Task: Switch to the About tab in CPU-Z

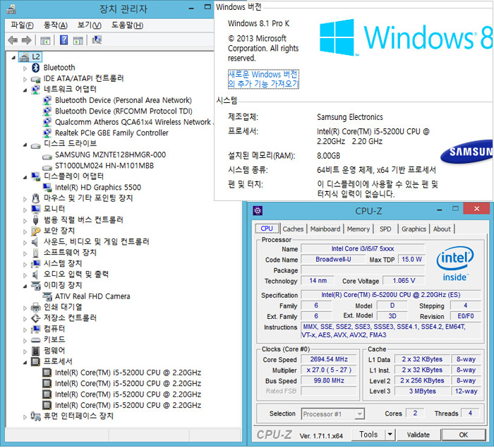Action: click(x=442, y=229)
